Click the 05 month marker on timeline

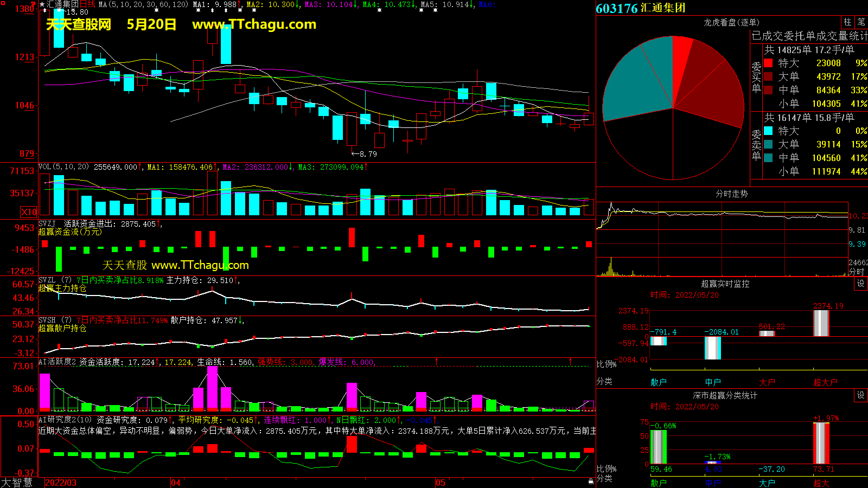[x=440, y=483]
